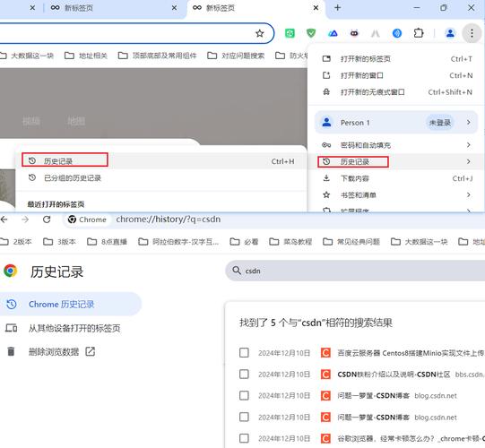
Task: Check the box for the 百度云服务器 Centos8 entry
Action: click(x=244, y=353)
